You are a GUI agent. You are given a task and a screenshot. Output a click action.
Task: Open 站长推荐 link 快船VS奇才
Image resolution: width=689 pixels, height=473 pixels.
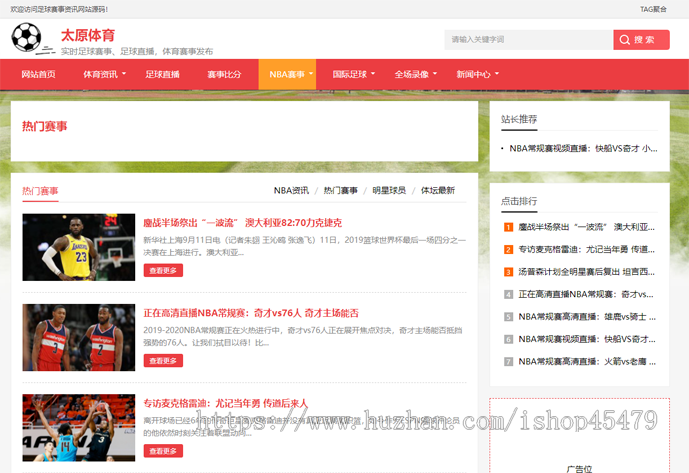click(583, 149)
